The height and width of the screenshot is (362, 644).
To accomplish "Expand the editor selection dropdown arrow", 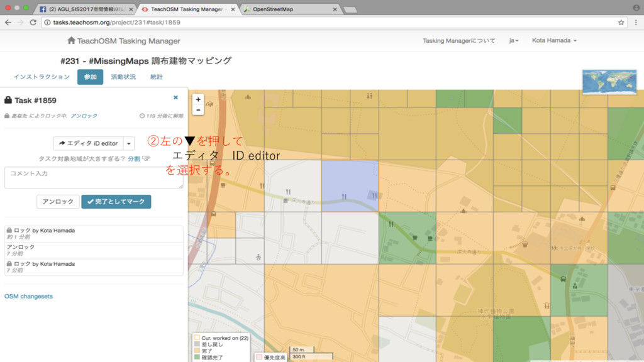I will click(x=129, y=143).
